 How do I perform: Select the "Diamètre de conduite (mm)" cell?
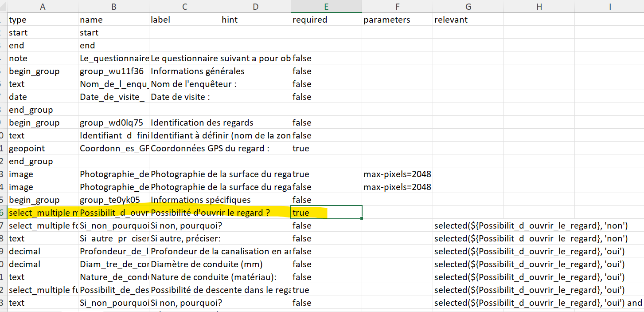207,264
